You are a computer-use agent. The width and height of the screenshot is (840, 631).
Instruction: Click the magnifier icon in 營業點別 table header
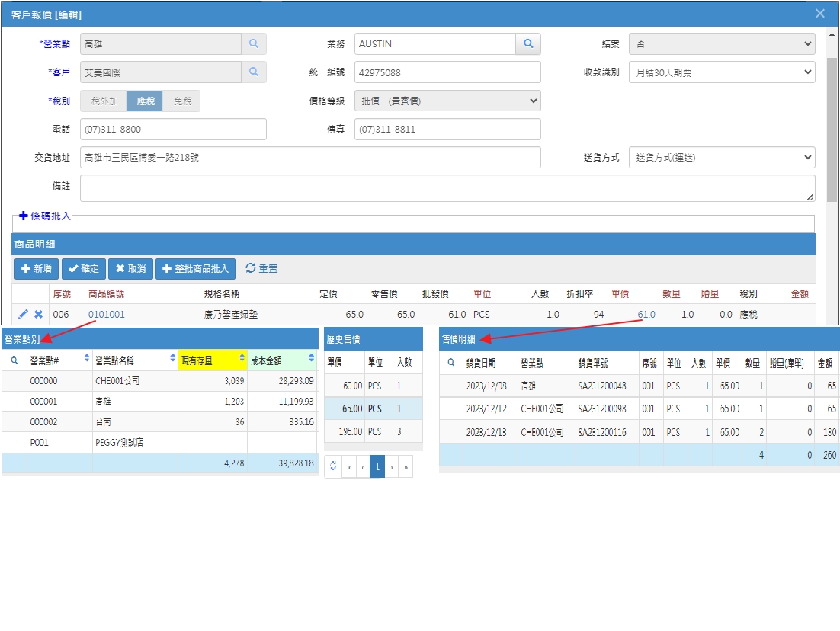click(14, 360)
